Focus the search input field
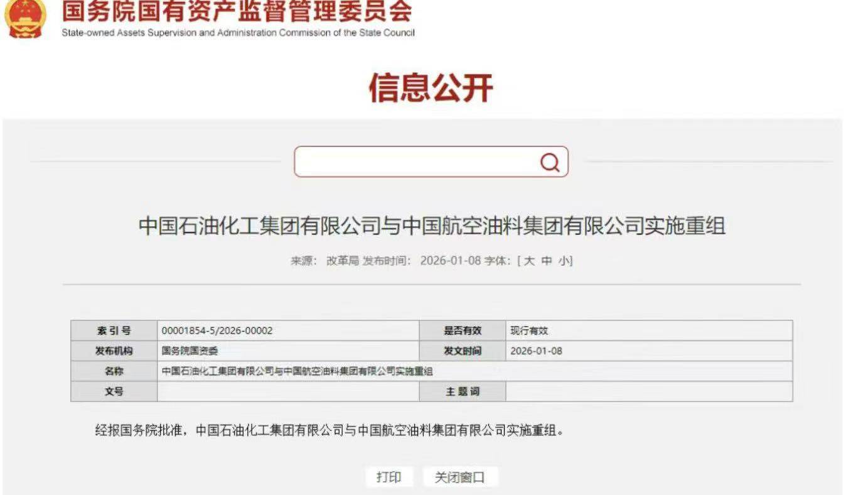The width and height of the screenshot is (868, 495). [x=431, y=162]
